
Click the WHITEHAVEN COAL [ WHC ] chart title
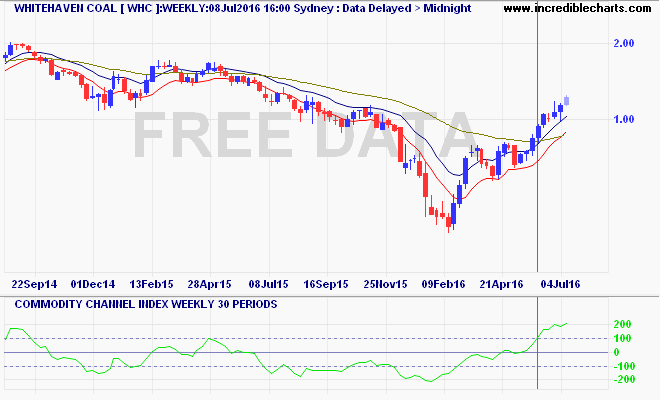87,8
